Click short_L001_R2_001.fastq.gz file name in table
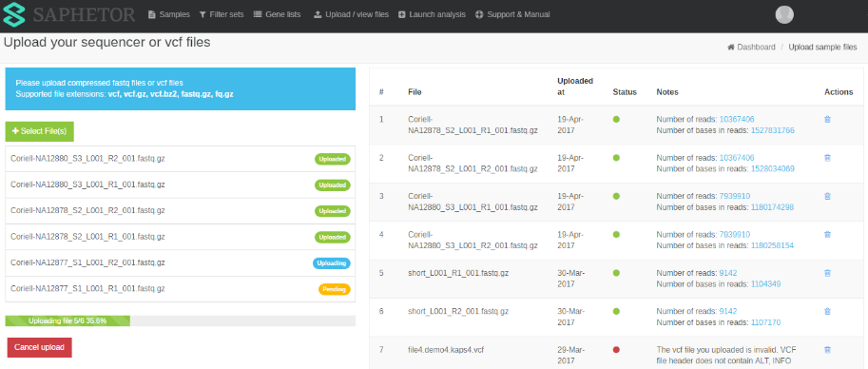This screenshot has width=868, height=369. tap(458, 311)
